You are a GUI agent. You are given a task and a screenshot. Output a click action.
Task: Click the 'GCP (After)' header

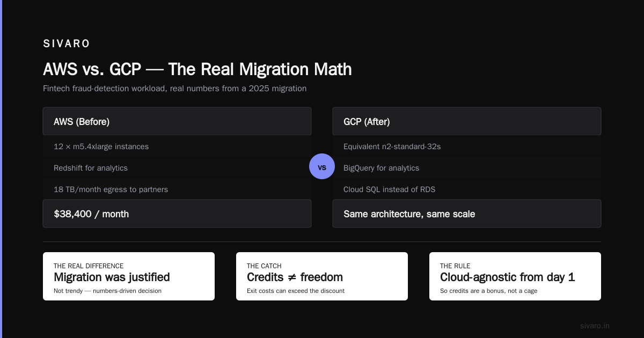click(467, 121)
